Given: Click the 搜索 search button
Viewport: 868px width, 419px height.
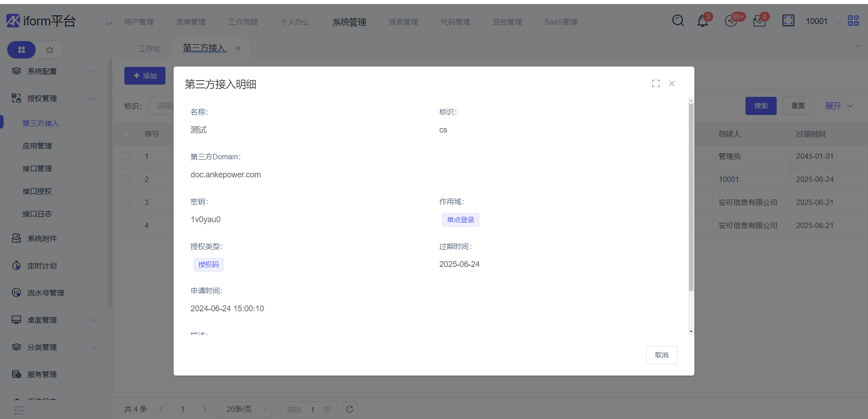Looking at the screenshot, I should (x=761, y=105).
